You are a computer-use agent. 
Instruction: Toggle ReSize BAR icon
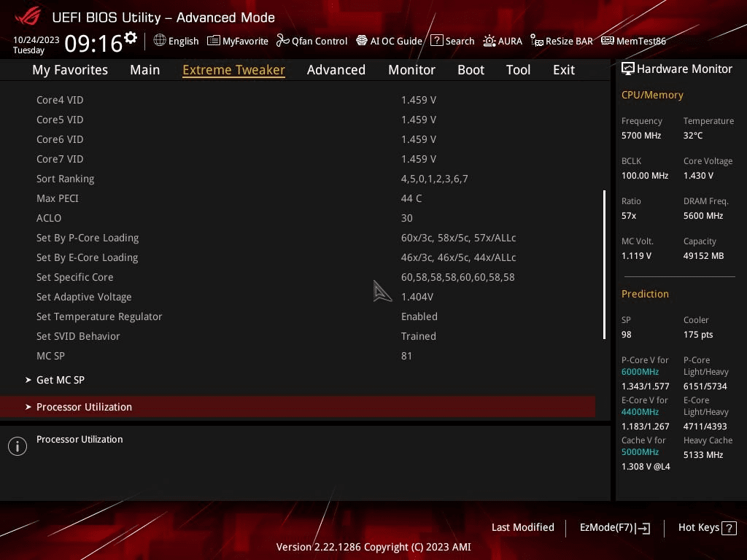point(537,41)
